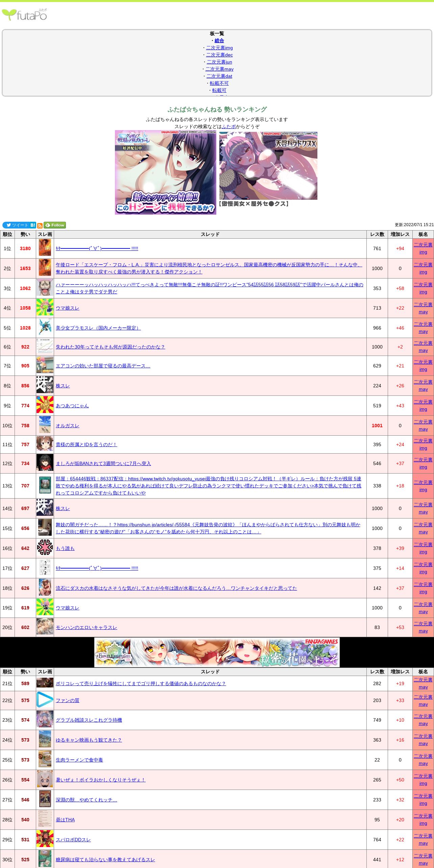Open the 二次元裏dec board link

pos(219,55)
